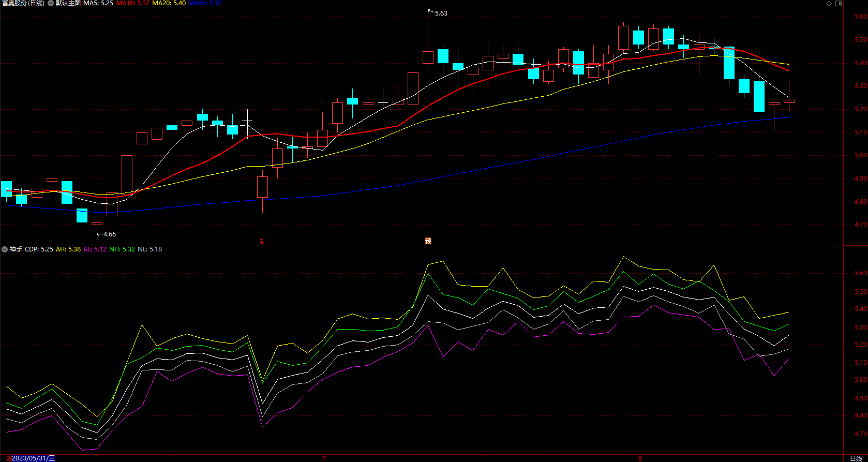Open the dropdown arrow before 默认主图
The height and width of the screenshot is (462, 868).
pos(51,3)
